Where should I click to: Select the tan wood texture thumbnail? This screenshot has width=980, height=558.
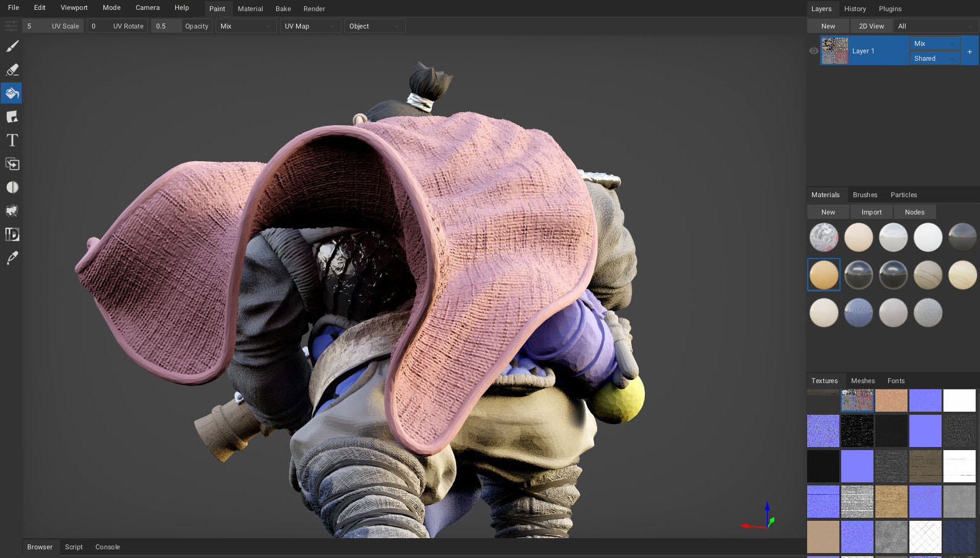pos(891,501)
